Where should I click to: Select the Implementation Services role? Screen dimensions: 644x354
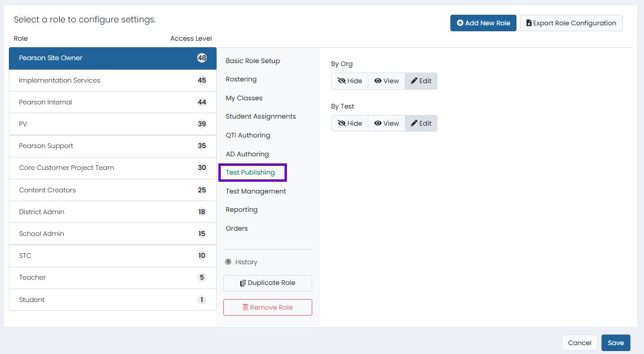pos(113,80)
